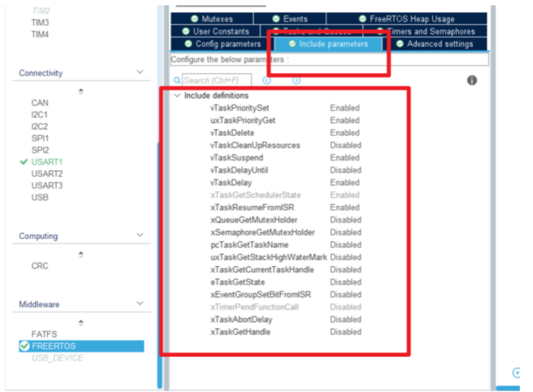This screenshot has height=392, width=533.
Task: Select xTaskAbortDelay parameter name
Action: click(x=241, y=319)
